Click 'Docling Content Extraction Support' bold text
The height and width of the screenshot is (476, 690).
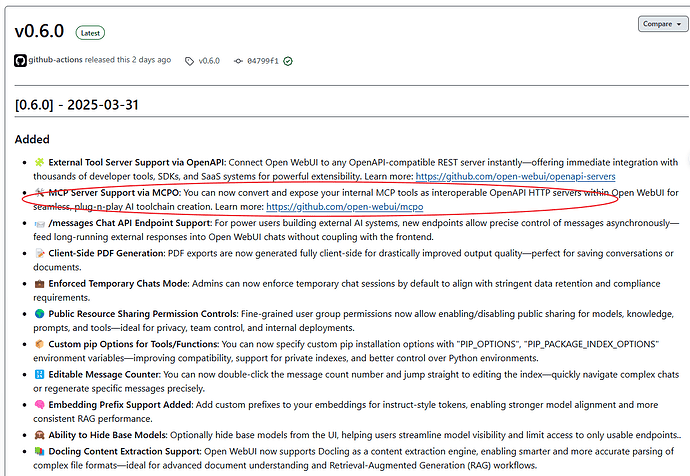[125, 451]
